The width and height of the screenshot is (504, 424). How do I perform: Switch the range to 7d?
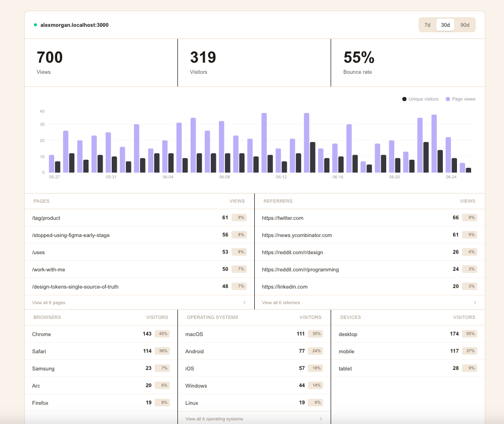(427, 25)
